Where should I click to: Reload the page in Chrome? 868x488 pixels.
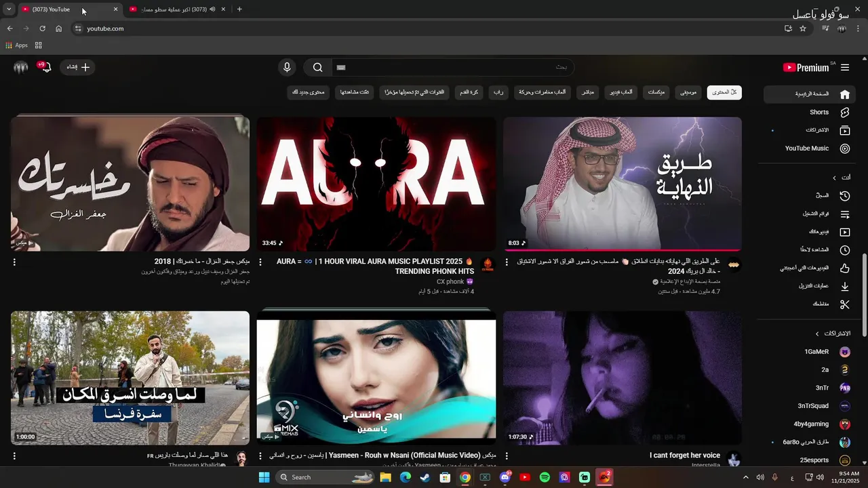click(x=42, y=28)
